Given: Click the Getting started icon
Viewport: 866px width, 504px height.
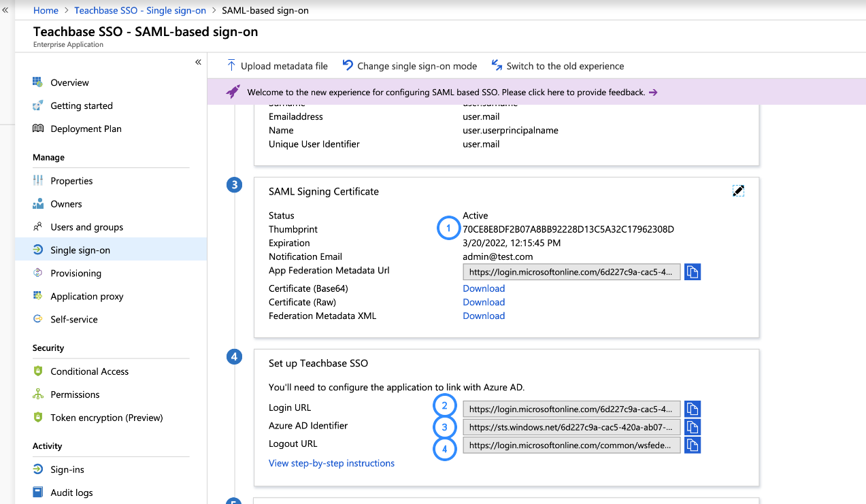Looking at the screenshot, I should coord(37,105).
